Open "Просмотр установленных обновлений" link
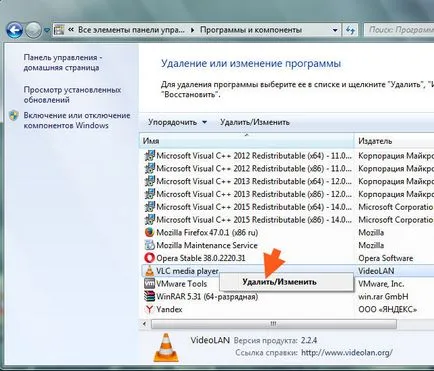 72,95
